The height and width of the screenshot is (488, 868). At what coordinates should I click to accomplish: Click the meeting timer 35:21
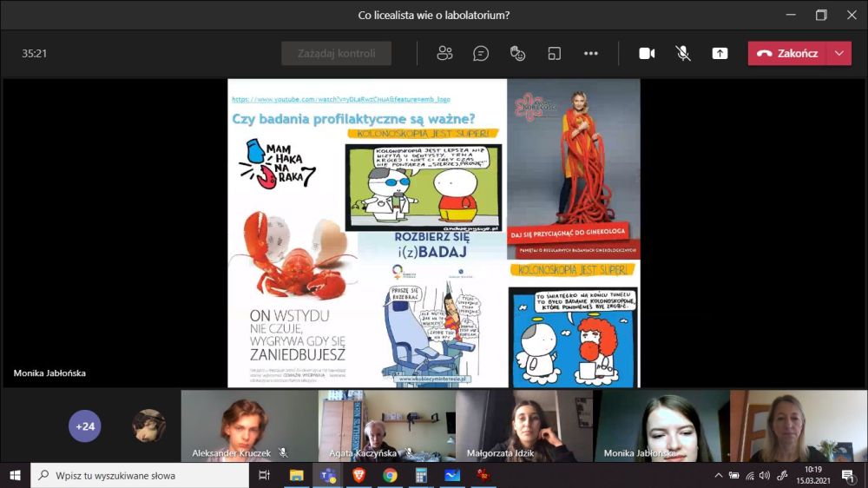[x=35, y=54]
